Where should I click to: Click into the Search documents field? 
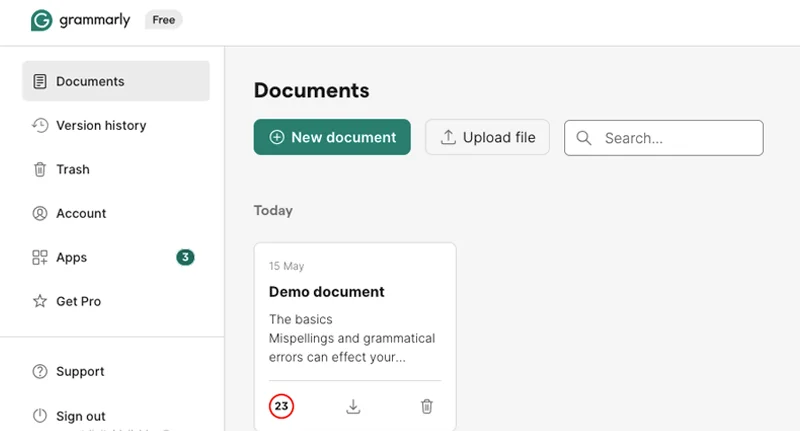coord(664,138)
